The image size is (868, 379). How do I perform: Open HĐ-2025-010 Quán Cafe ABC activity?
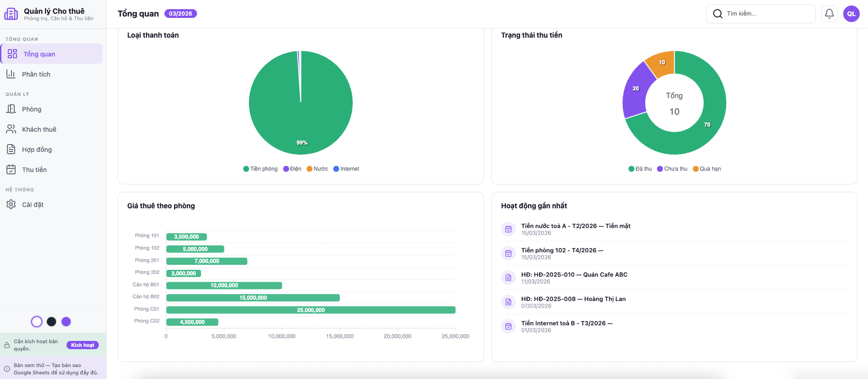(574, 275)
